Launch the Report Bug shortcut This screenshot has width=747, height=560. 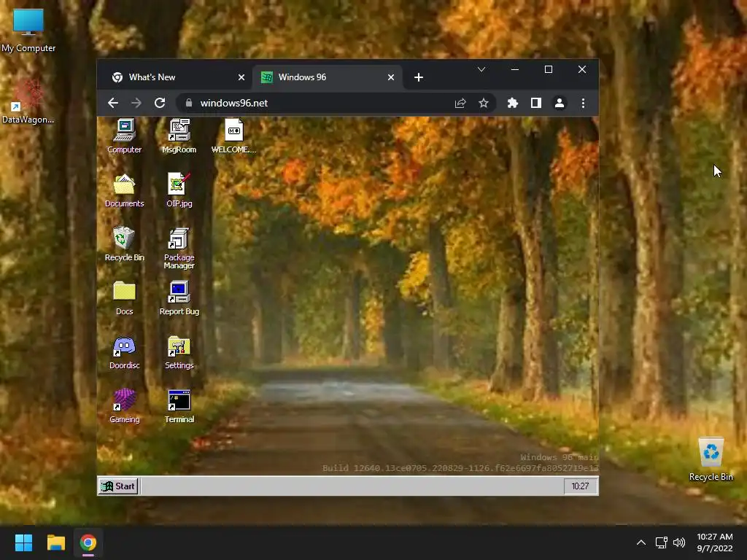[179, 298]
